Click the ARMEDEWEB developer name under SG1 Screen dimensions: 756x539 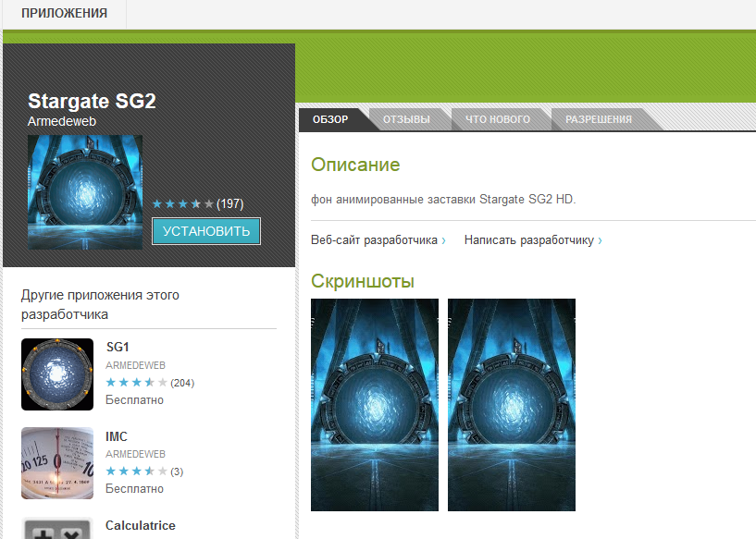[x=135, y=365]
